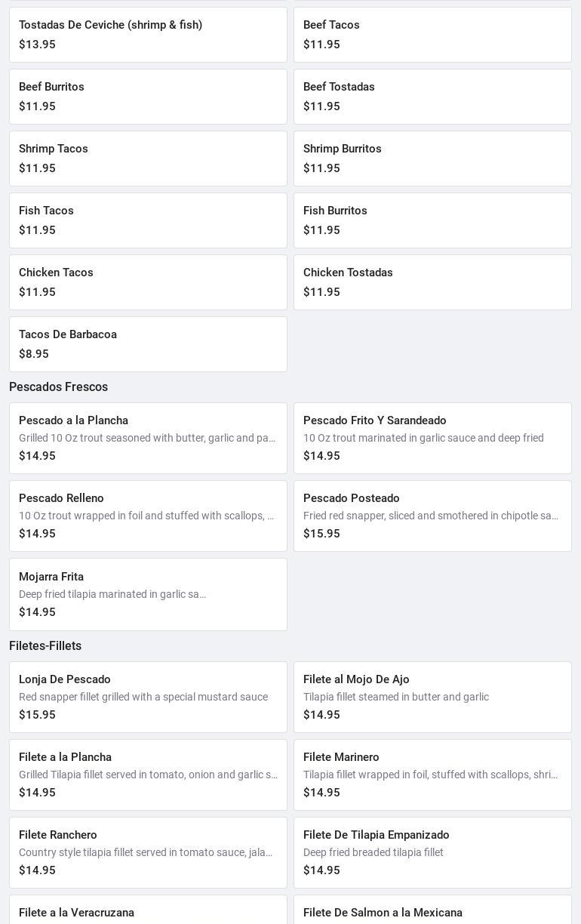581x924 pixels.
Task: Choose the Fish Tacos item
Action: coord(148,220)
